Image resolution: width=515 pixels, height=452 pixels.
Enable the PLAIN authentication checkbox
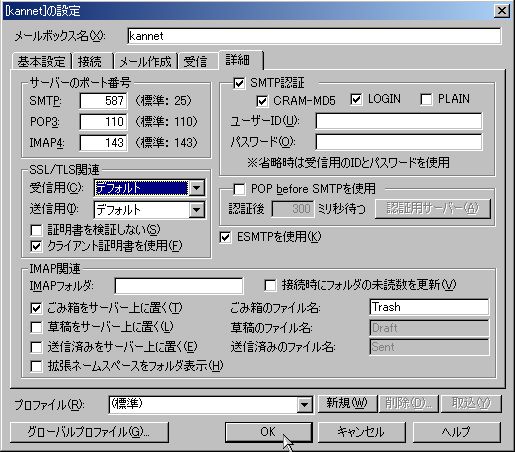[x=426, y=99]
